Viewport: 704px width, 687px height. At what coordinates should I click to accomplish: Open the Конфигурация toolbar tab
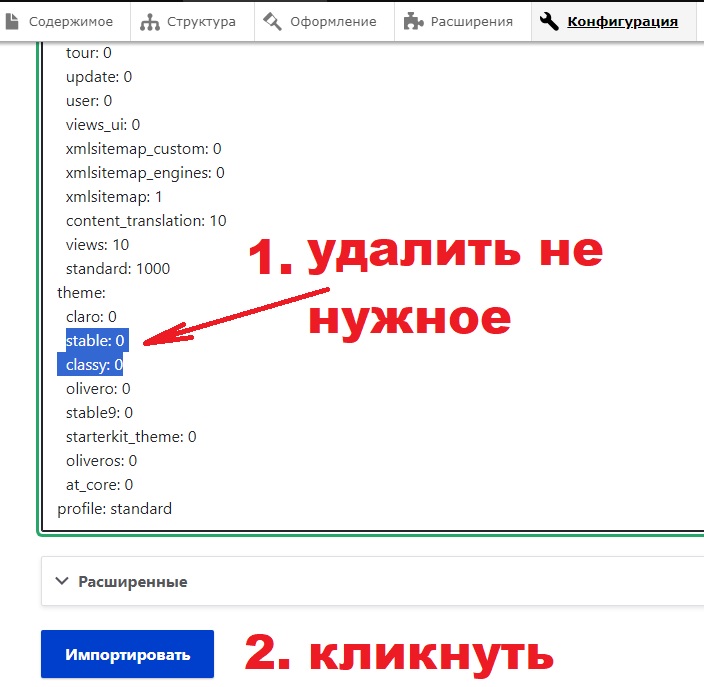tap(613, 22)
